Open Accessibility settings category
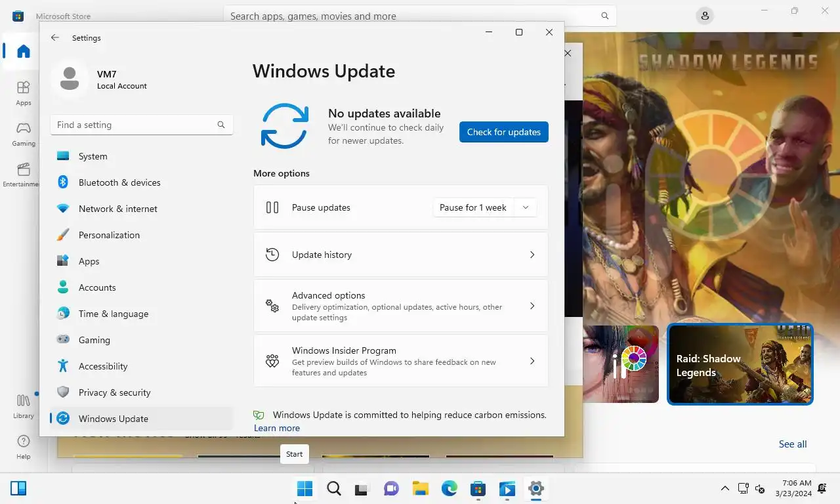The image size is (840, 504). pos(141,366)
